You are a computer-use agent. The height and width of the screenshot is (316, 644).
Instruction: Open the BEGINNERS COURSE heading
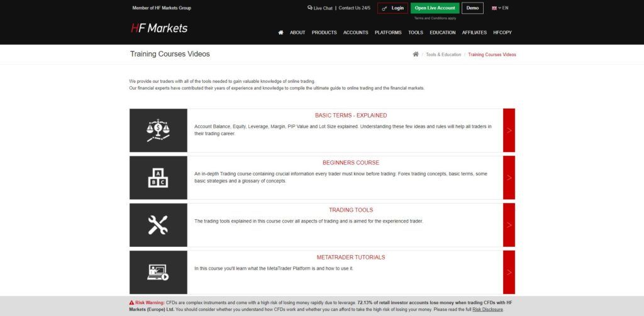click(x=351, y=163)
